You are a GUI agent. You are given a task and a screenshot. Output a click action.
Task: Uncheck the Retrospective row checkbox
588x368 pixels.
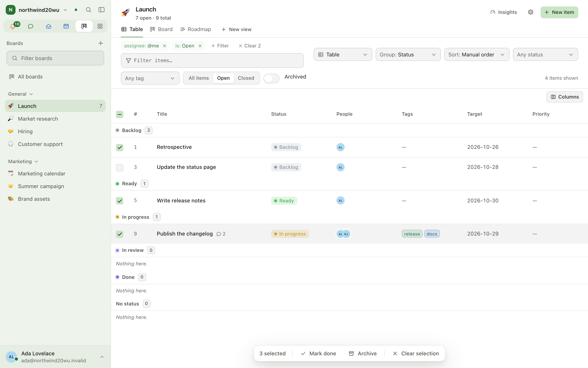tap(120, 147)
